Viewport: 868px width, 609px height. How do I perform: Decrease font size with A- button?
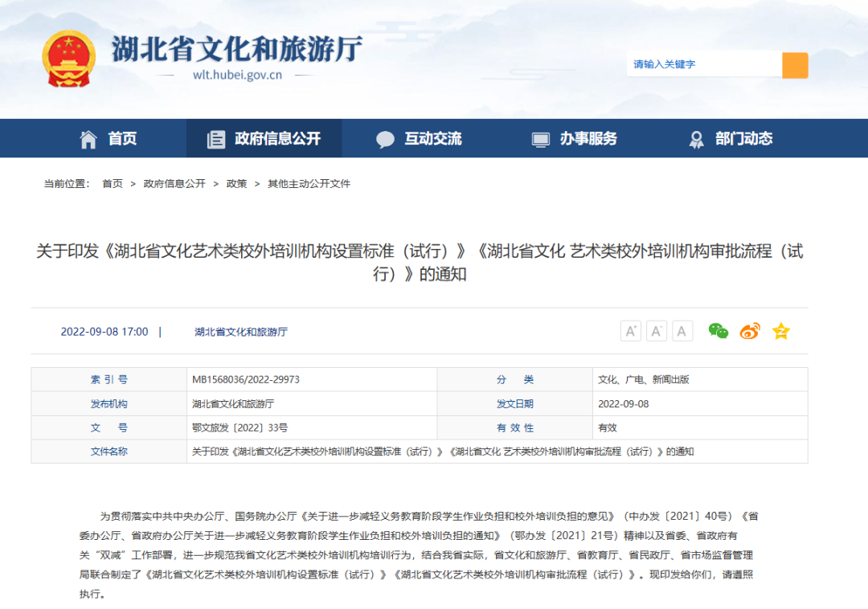coord(657,331)
